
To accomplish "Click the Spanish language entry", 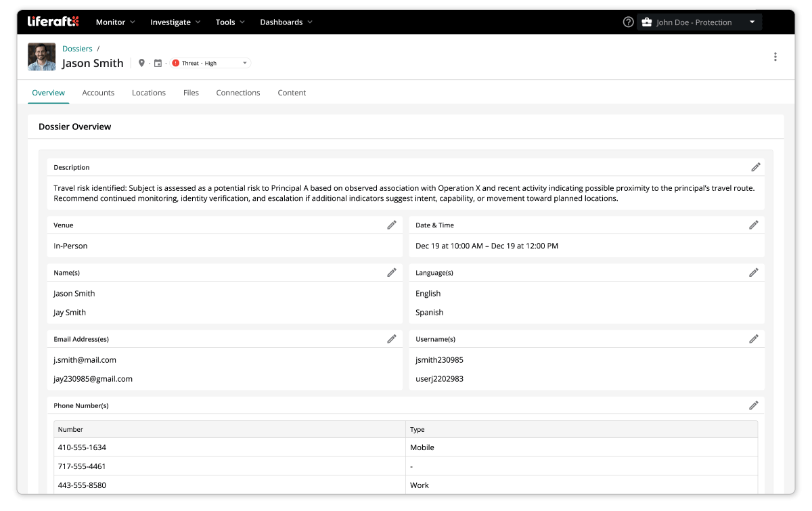I will [429, 312].
